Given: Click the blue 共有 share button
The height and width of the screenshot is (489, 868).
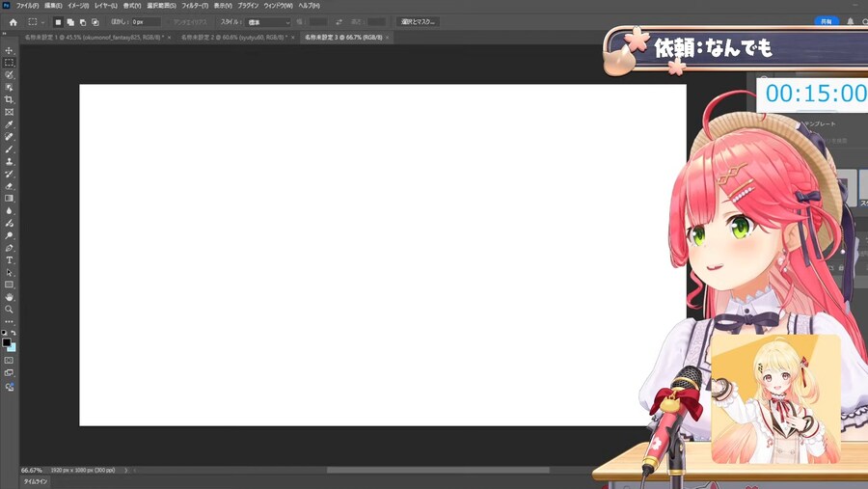Looking at the screenshot, I should 826,21.
